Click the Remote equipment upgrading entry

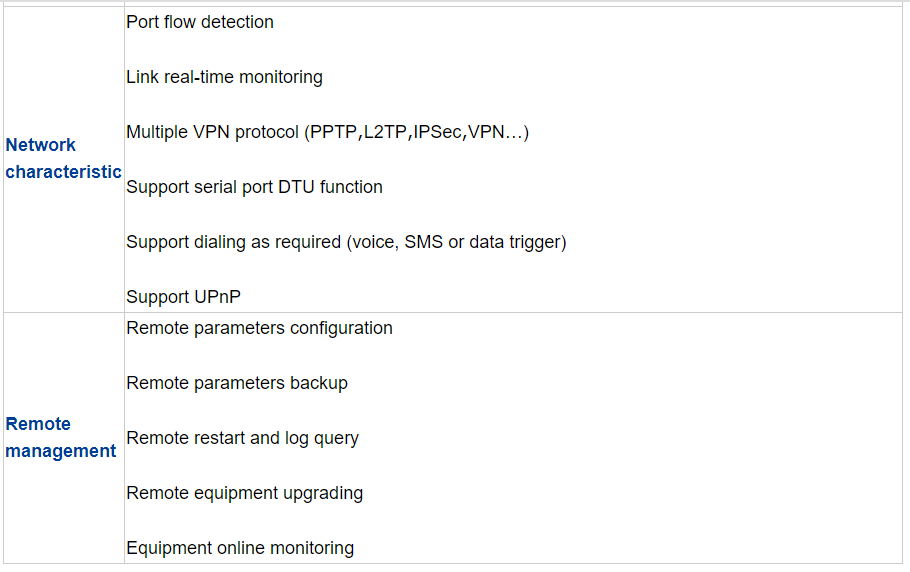pos(244,493)
